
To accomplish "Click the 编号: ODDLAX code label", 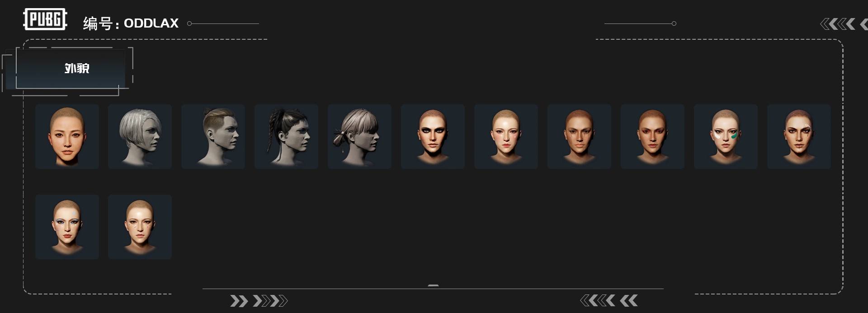I will click(131, 23).
